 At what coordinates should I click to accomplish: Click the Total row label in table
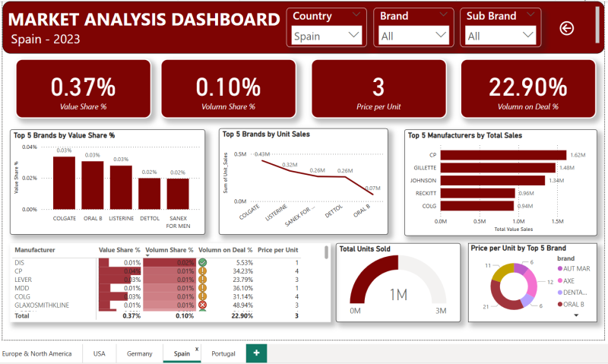(22, 315)
